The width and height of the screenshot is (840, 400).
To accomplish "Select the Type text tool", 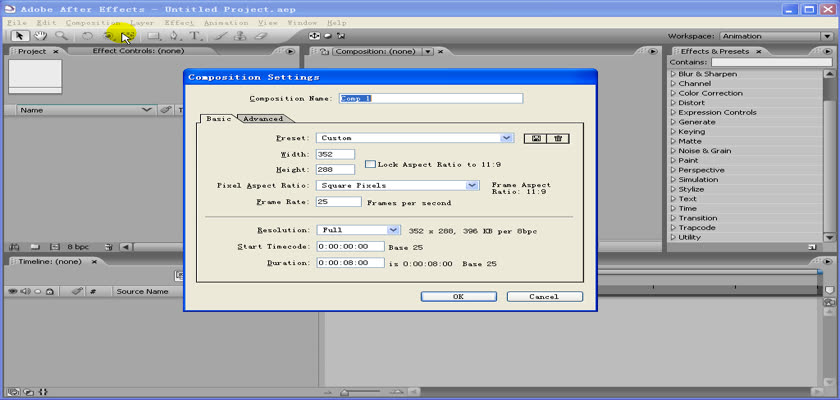I will coord(195,36).
